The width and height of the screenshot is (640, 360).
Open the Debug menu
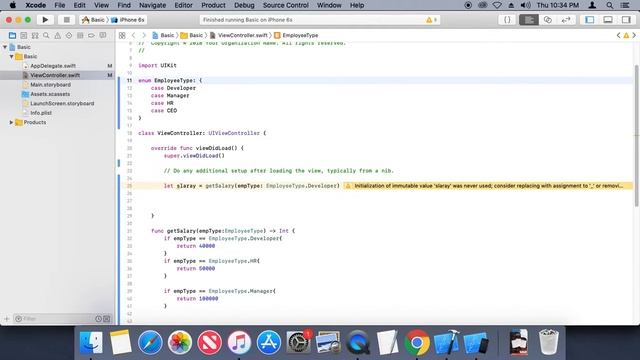tap(244, 5)
